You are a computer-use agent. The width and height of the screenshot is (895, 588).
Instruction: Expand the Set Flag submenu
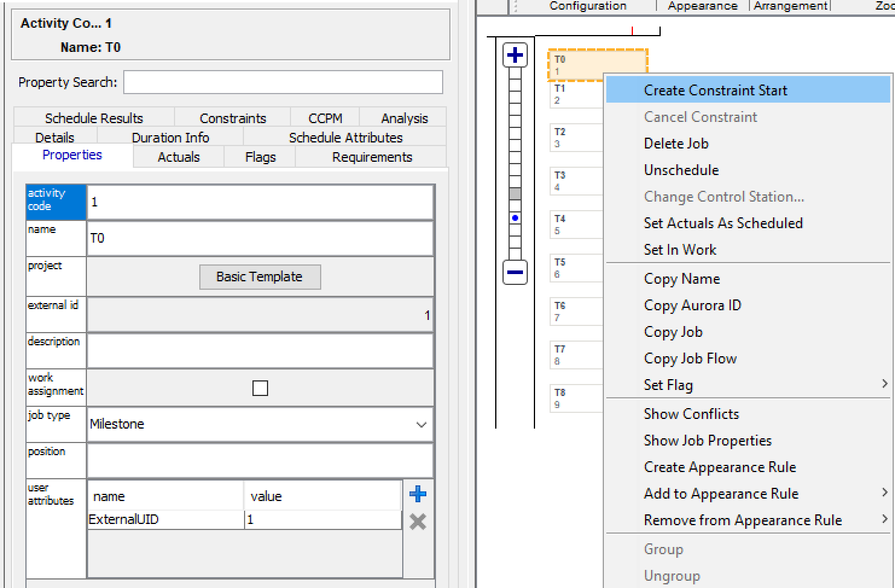(x=748, y=385)
